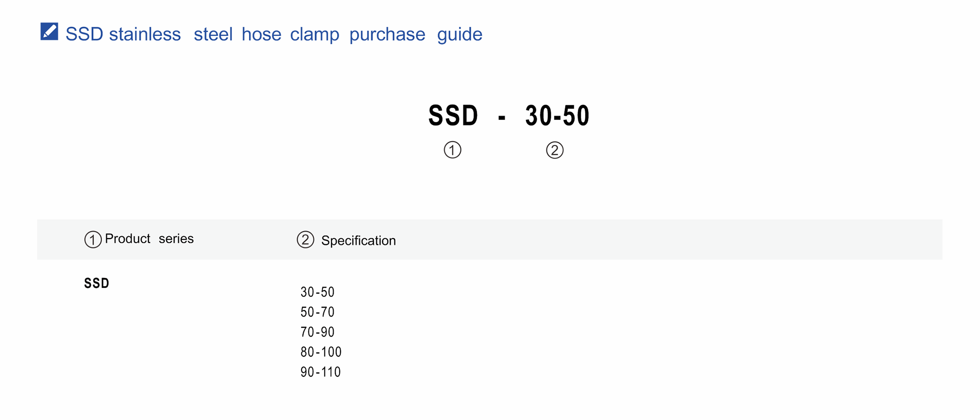The height and width of the screenshot is (420, 980).
Task: Select the 50-70 specification
Action: coord(317,312)
